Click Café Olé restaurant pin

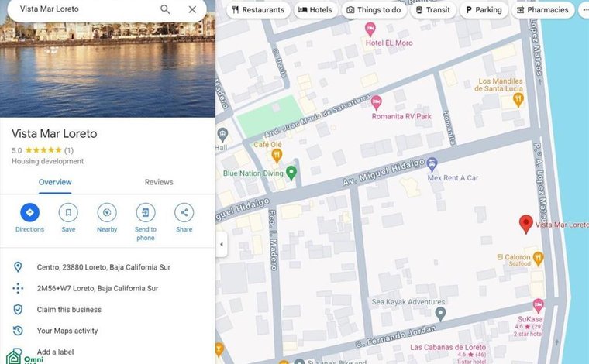tap(277, 156)
